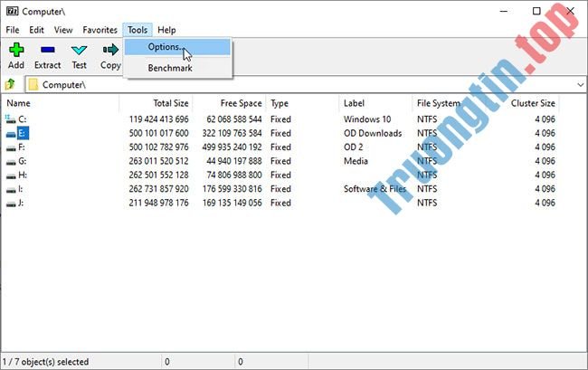The width and height of the screenshot is (588, 370).
Task: Click the Add toolbar icon
Action: click(x=16, y=50)
